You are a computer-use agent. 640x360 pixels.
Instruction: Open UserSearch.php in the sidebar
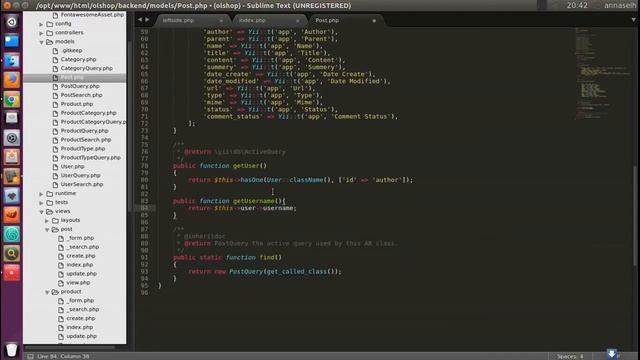(x=82, y=184)
